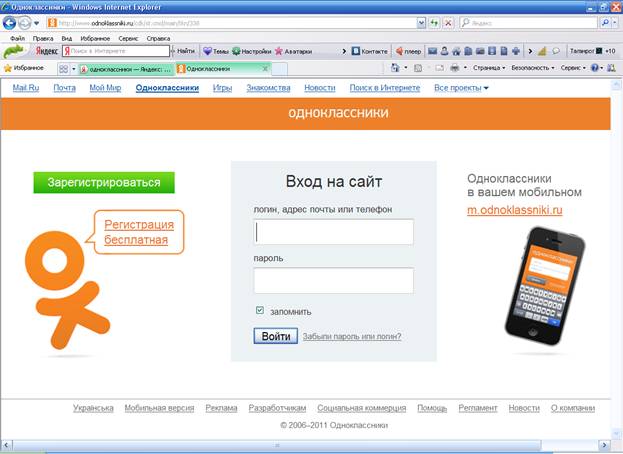Click the horizontal scrollbar at page bottom

(277, 445)
